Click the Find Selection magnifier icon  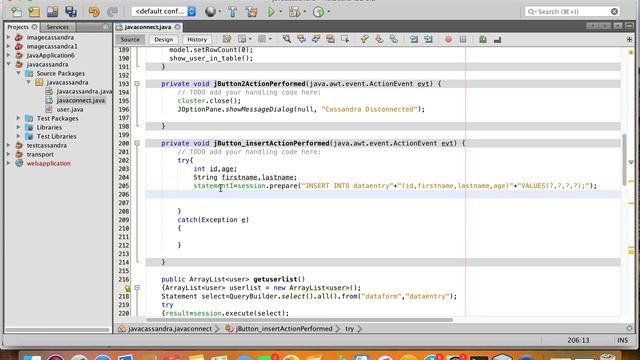tap(287, 39)
